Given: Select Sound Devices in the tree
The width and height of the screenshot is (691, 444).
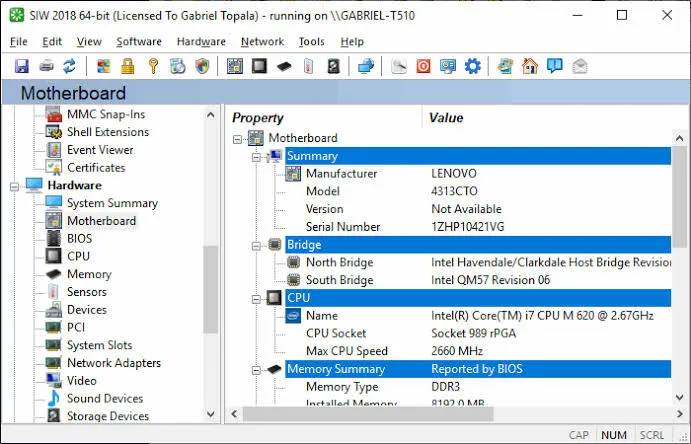Looking at the screenshot, I should [105, 398].
